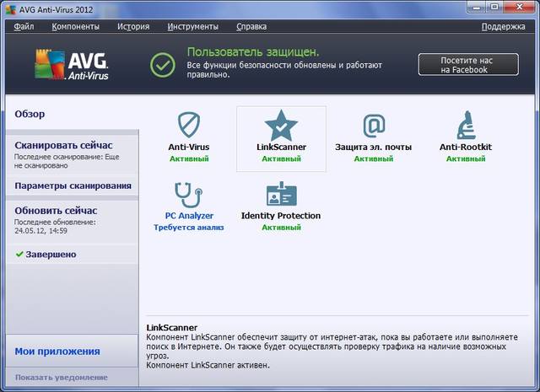Click the AVG Anti-Virus logo
Screen dimensions: 540x392
72,65
